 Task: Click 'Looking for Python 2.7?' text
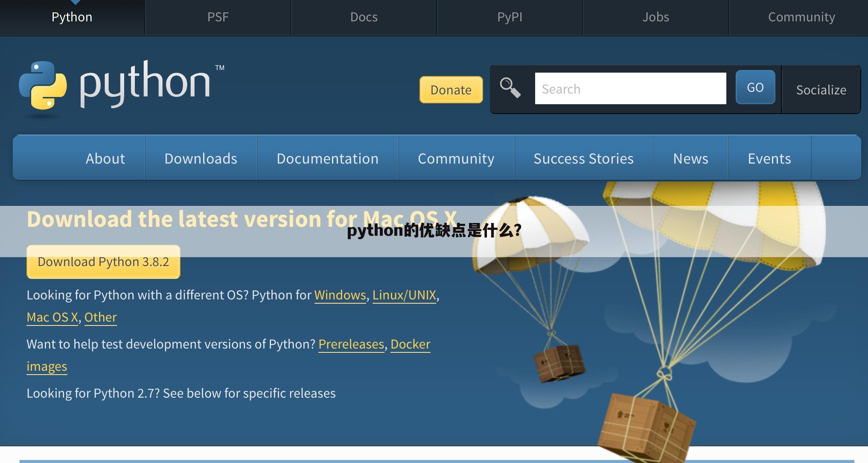click(93, 393)
